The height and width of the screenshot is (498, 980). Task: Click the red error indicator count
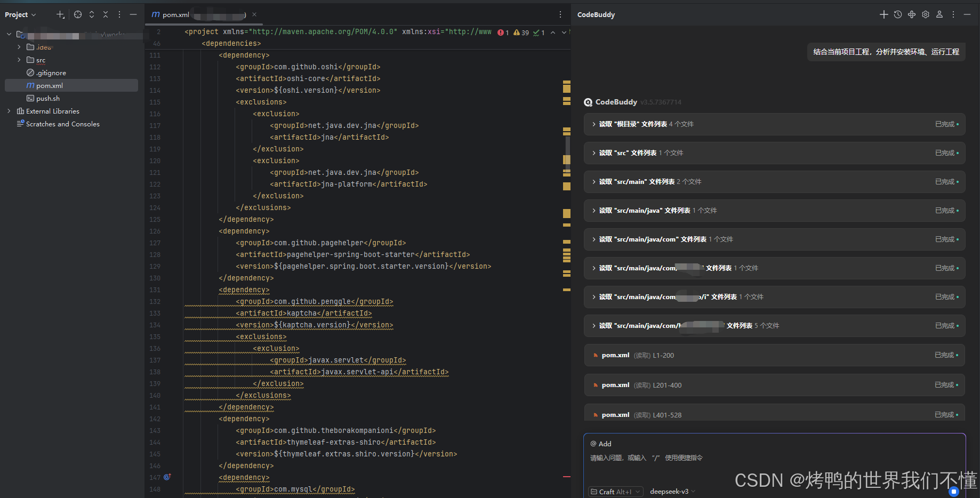[503, 33]
